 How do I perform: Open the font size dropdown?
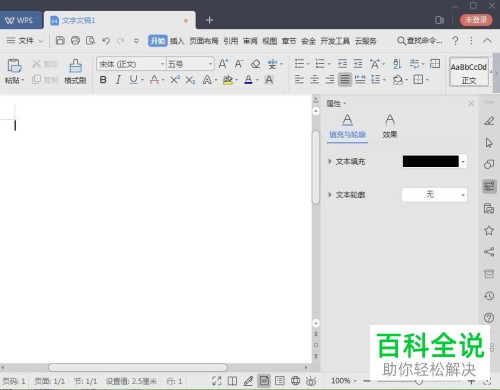210,64
